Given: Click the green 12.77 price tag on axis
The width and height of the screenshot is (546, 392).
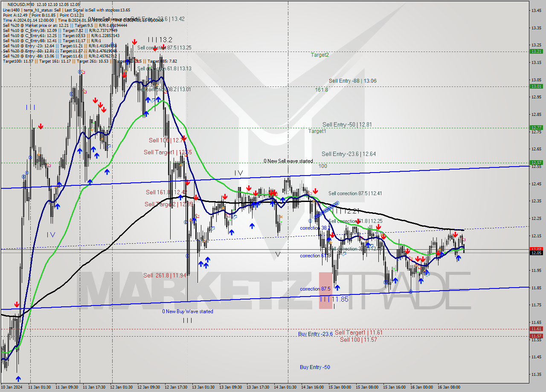Looking at the screenshot, I should tap(536, 127).
